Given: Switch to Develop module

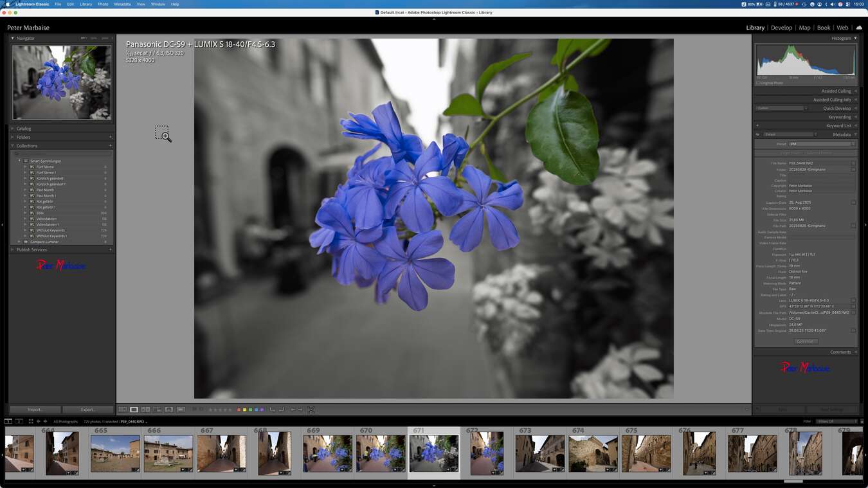Looking at the screenshot, I should click(x=781, y=28).
